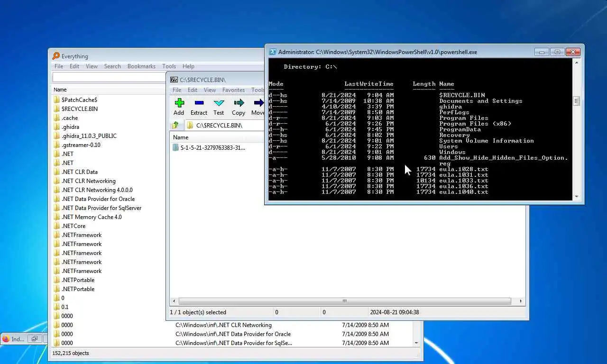Viewport: 607px width, 364px height.
Task: Click the Firefox icon on the minimized window
Action: tap(6, 339)
